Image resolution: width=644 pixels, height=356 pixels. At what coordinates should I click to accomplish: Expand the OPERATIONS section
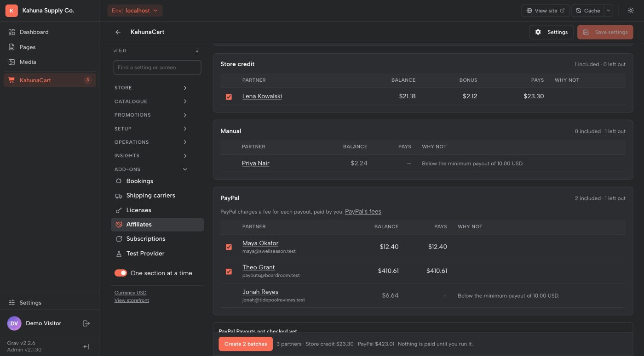click(151, 142)
